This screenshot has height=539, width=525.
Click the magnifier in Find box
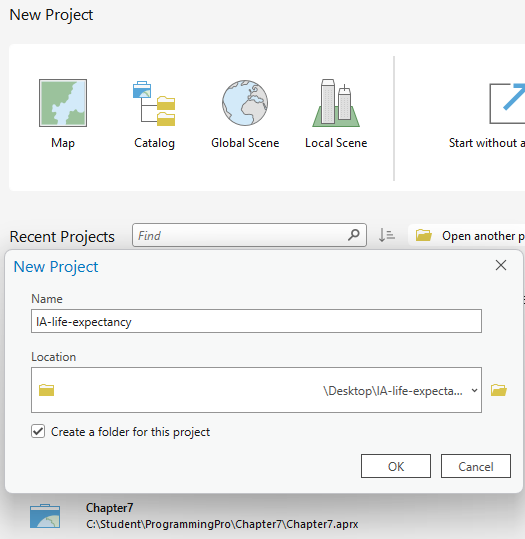point(353,235)
